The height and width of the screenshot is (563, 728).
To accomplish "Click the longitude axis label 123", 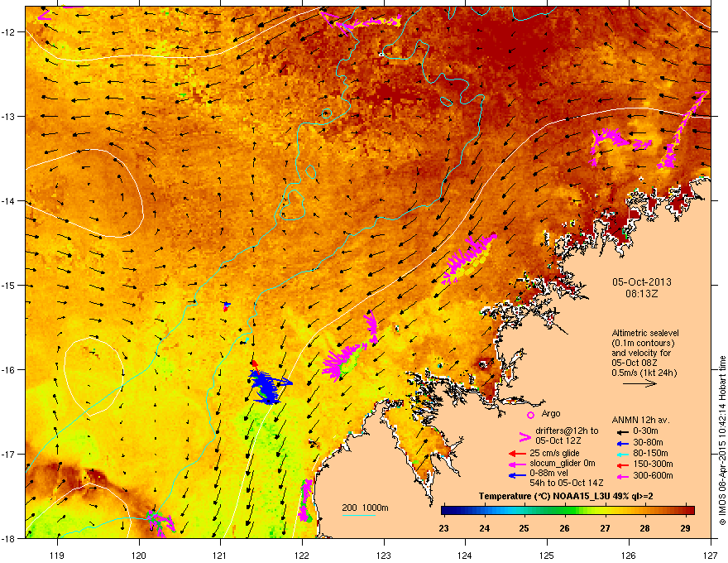I will pyautogui.click(x=384, y=555).
